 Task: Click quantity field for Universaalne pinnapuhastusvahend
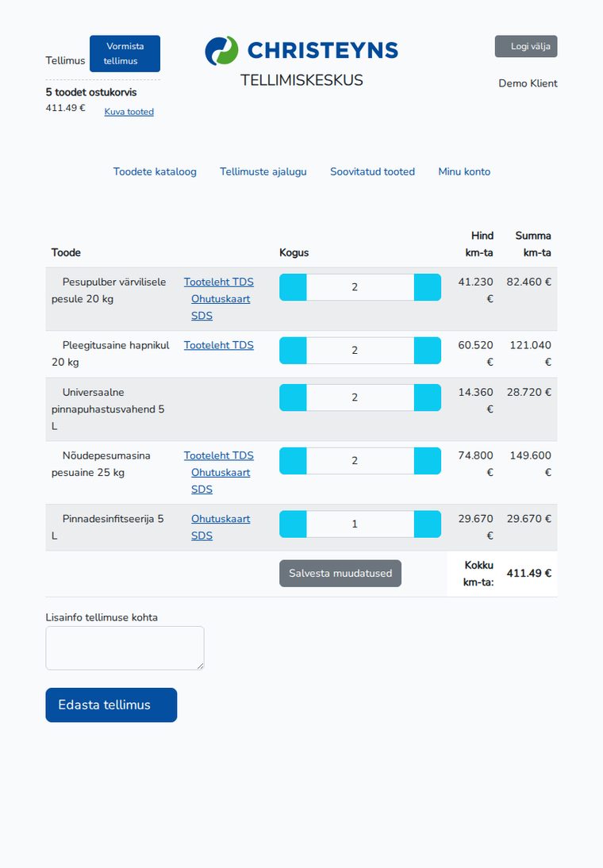pos(360,398)
